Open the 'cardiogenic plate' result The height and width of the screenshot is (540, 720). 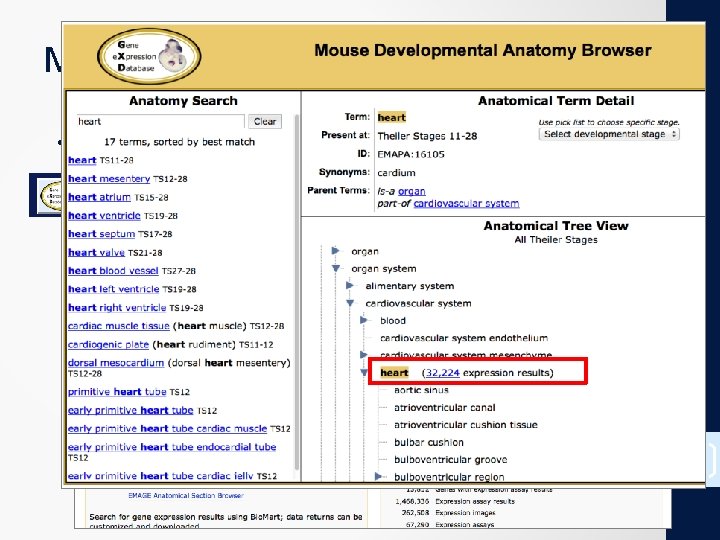[x=108, y=344]
